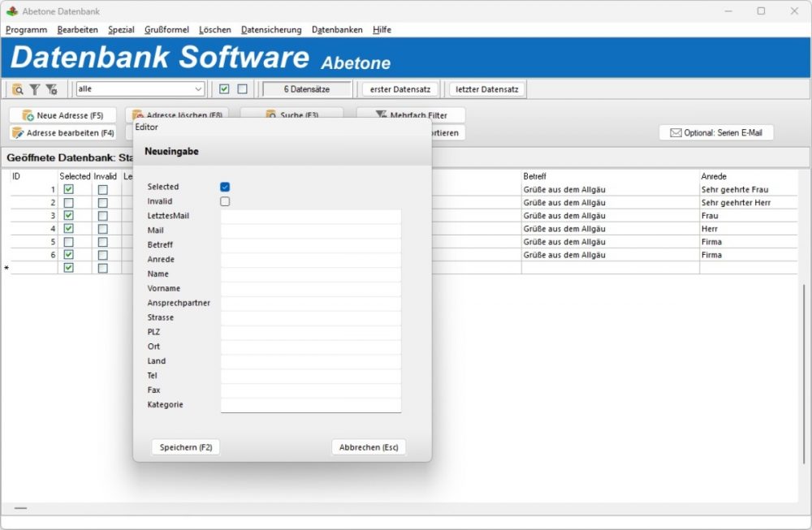Toggle Invalid checkbox for row ID 6
Viewport: 812px width, 530px height.
pyautogui.click(x=103, y=255)
